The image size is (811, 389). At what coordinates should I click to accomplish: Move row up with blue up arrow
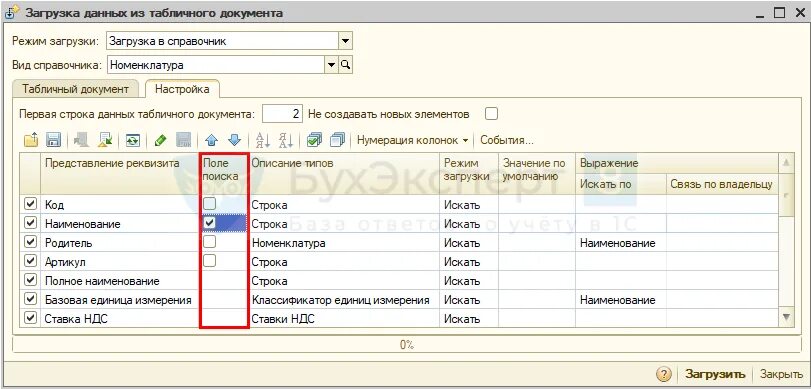pyautogui.click(x=212, y=140)
